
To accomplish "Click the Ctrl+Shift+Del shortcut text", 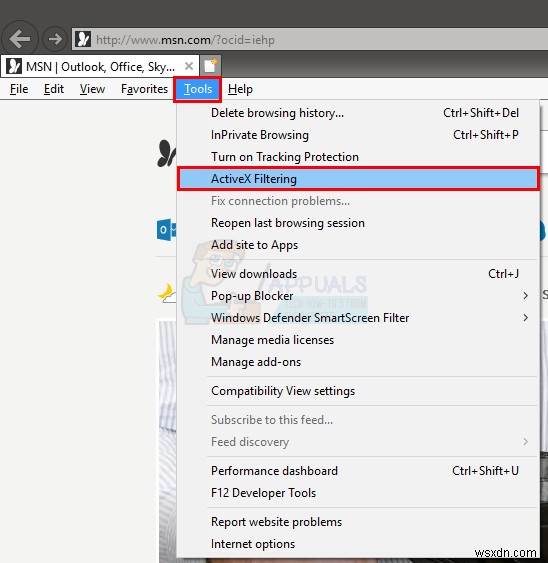I will [481, 113].
